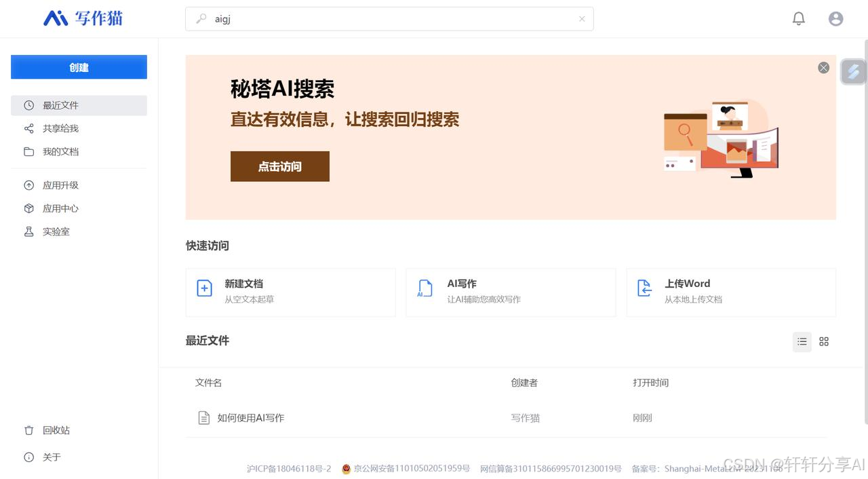Click the 文件名 column header
Screen dimensions: 868x479
tap(208, 383)
